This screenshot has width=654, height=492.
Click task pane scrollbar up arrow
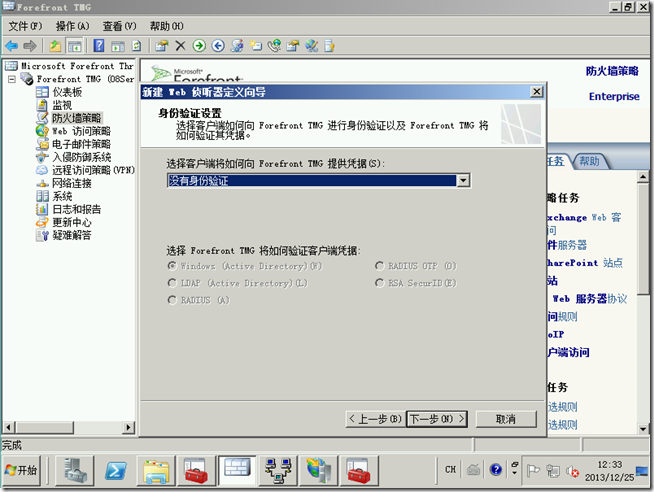(x=643, y=177)
